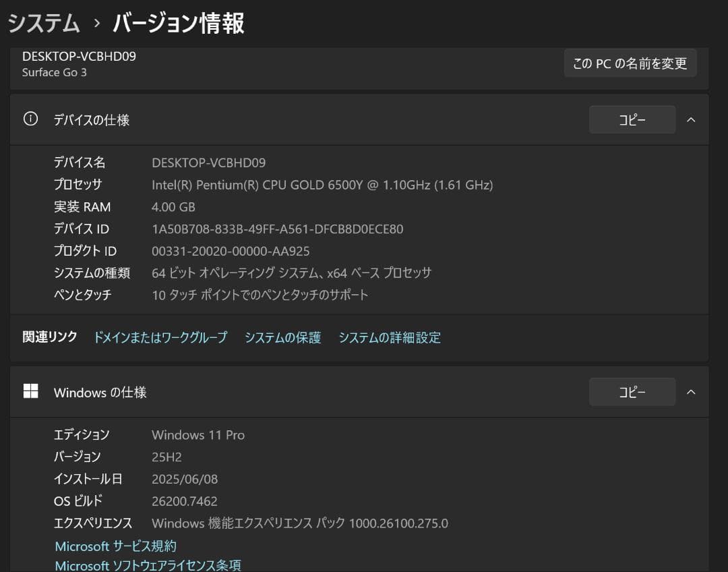Select edition value Windows 11 Pro

(x=198, y=435)
